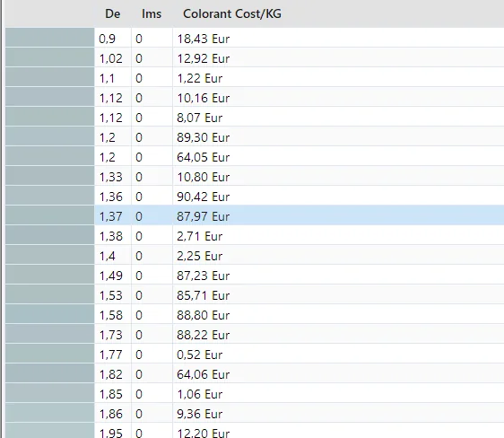Click the De value 1,53
This screenshot has width=504, height=438.
tap(111, 295)
